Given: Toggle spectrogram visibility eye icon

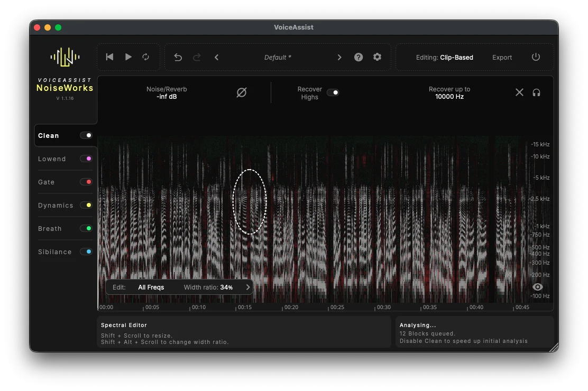Looking at the screenshot, I should [x=537, y=287].
